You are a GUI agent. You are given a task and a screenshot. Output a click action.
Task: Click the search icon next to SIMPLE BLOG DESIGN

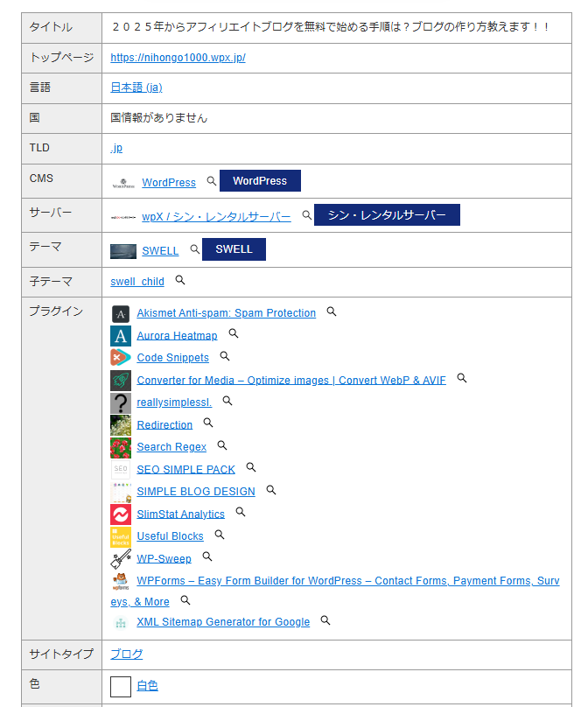[271, 490]
